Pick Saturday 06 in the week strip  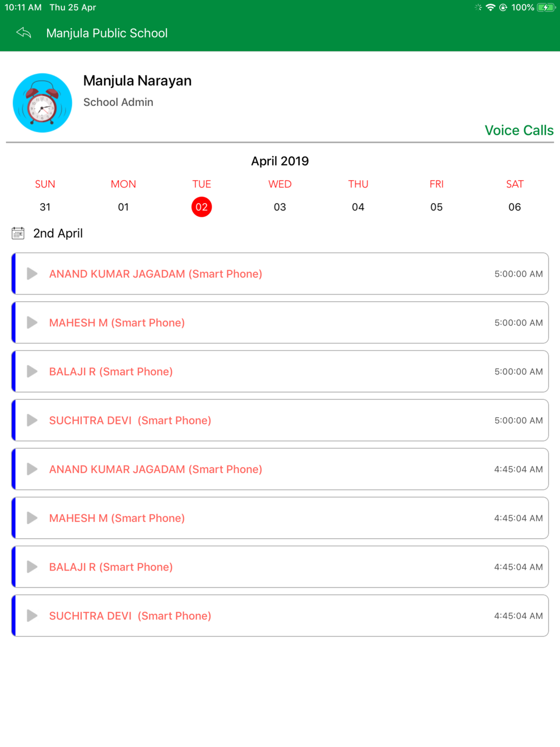click(x=515, y=207)
